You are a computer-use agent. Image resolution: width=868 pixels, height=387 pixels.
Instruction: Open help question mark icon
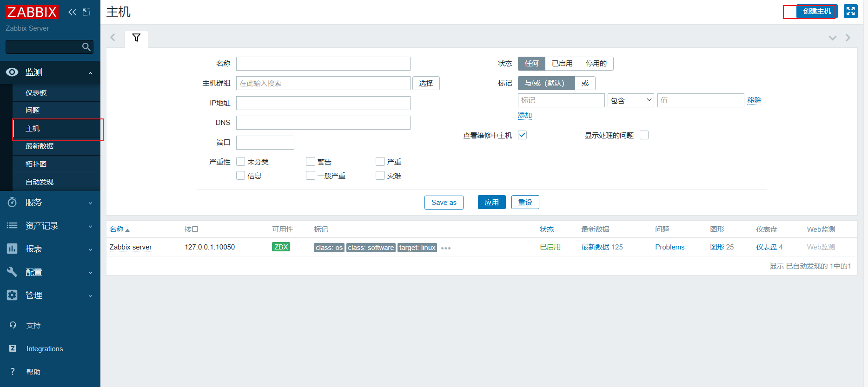13,372
